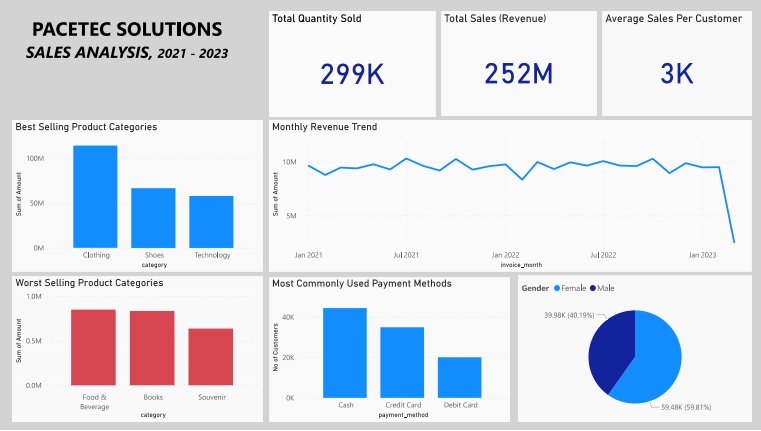Select the Souvenir red bar
This screenshot has width=761, height=431.
pyautogui.click(x=210, y=357)
